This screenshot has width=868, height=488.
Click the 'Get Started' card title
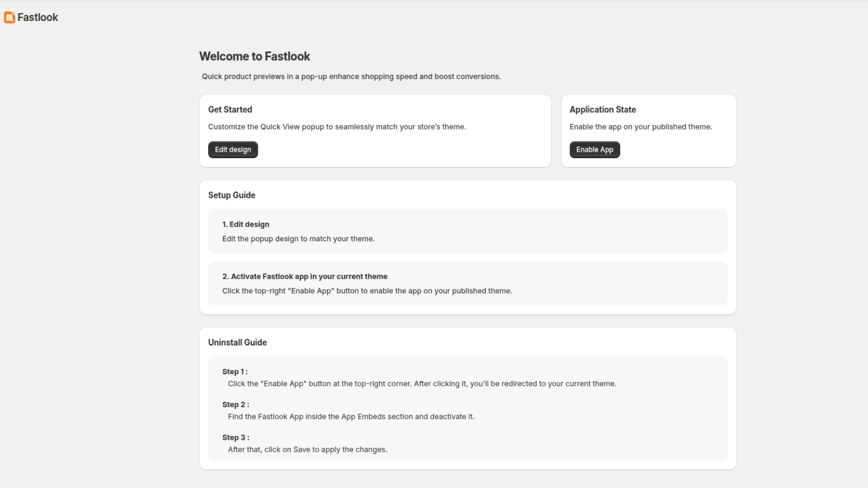(x=230, y=110)
